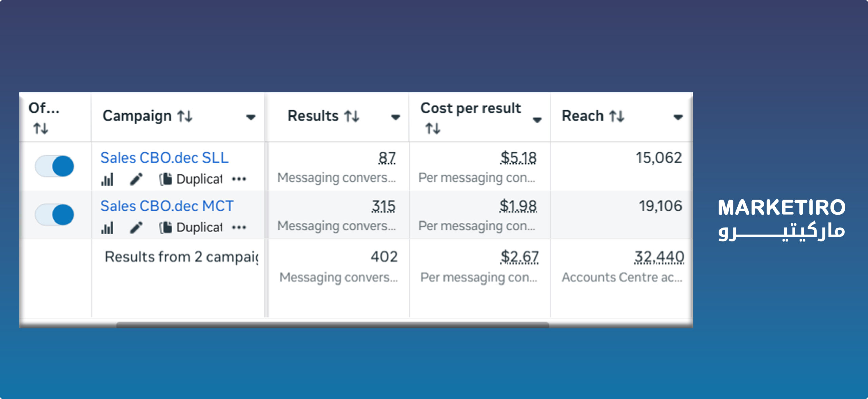Expand the Campaign column dropdown arrow
The height and width of the screenshot is (399, 868).
click(x=251, y=117)
